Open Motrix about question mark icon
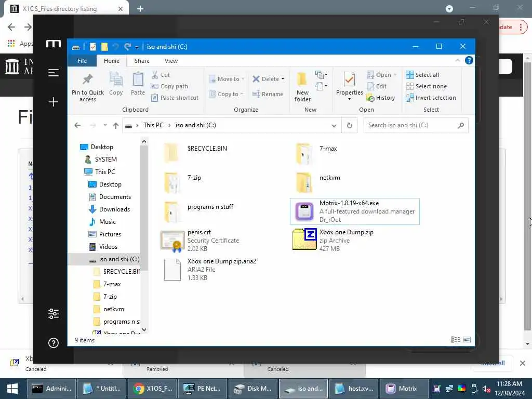532x399 pixels. [x=54, y=343]
